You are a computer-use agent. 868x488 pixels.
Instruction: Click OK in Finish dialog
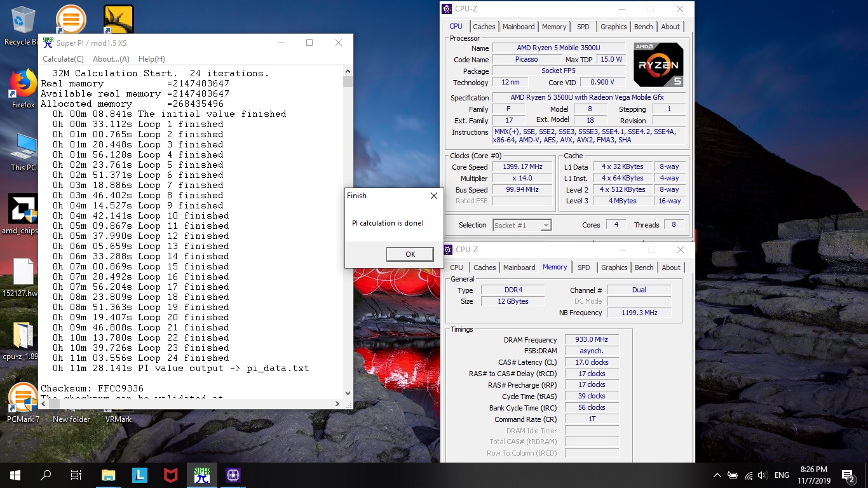[x=410, y=254]
